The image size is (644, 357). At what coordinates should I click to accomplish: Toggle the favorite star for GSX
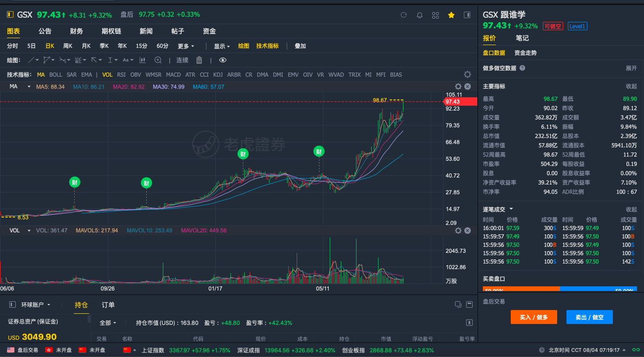(x=451, y=15)
